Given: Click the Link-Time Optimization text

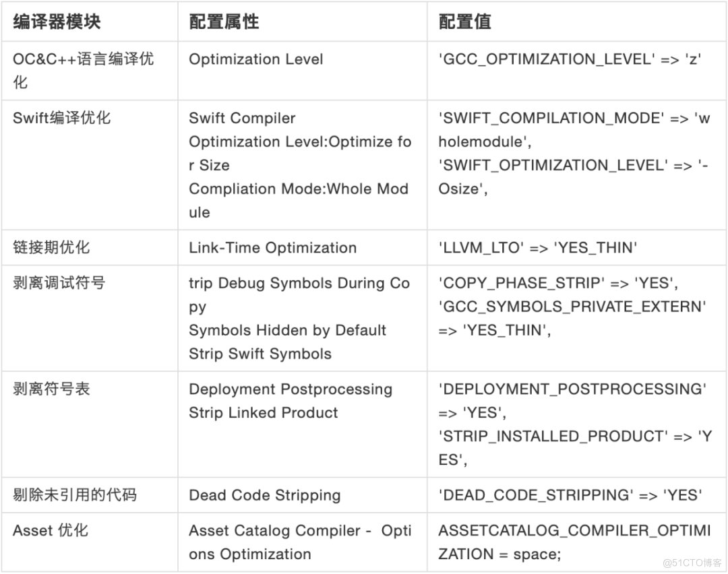Looking at the screenshot, I should 272,247.
